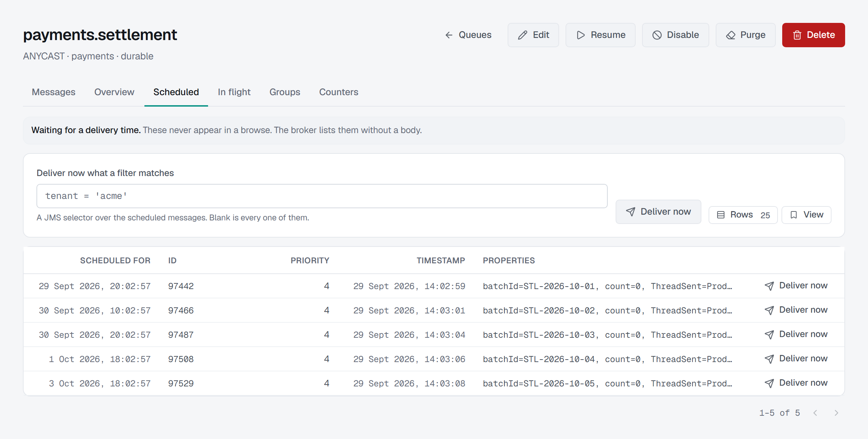Click timestamp 29 Sept 2026, 14:03:06
This screenshot has width=868, height=439.
(409, 359)
